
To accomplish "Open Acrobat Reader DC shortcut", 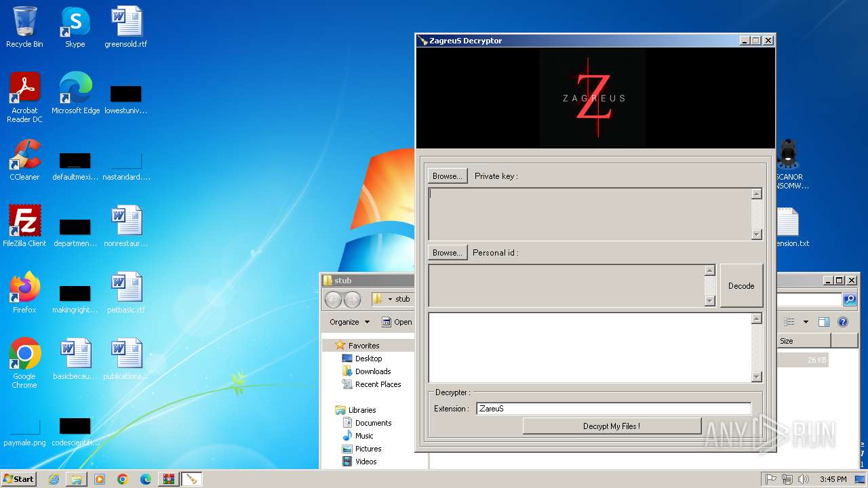I will pyautogui.click(x=24, y=98).
